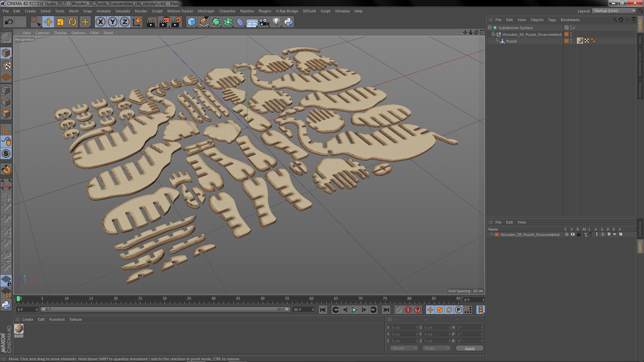Toggle Z axis lock
The width and height of the screenshot is (644, 362).
pyautogui.click(x=125, y=22)
